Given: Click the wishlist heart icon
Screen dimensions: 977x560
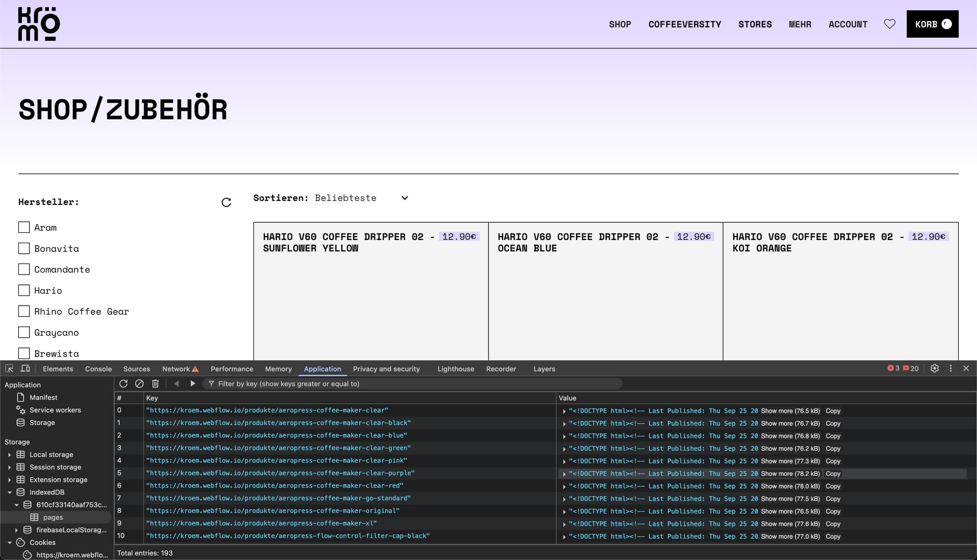Looking at the screenshot, I should tap(889, 24).
